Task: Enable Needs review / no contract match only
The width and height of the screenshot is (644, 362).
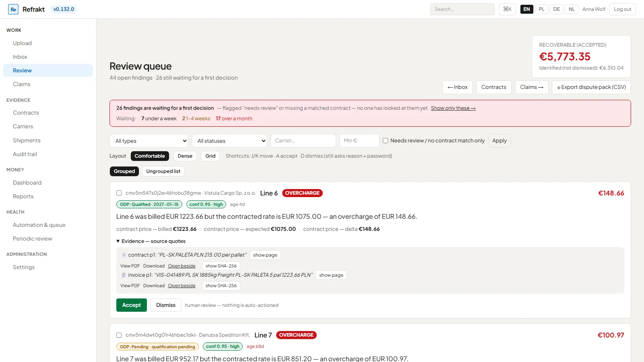Action: point(385,141)
